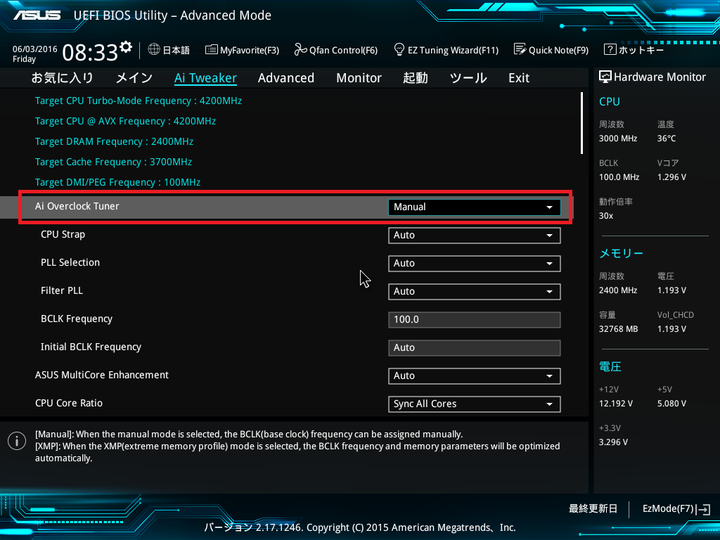Expand the Ai Overclock Tuner dropdown
Image resolution: width=720 pixels, height=540 pixels.
coord(474,207)
